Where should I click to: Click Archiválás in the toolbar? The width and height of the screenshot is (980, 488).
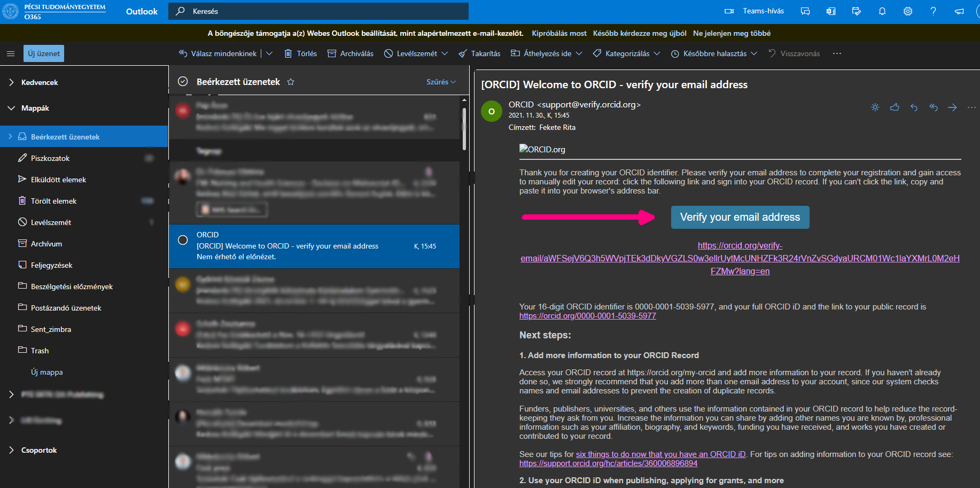[x=351, y=53]
